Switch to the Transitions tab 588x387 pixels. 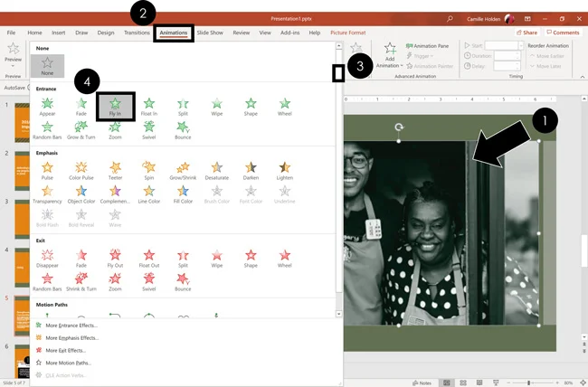pyautogui.click(x=137, y=33)
